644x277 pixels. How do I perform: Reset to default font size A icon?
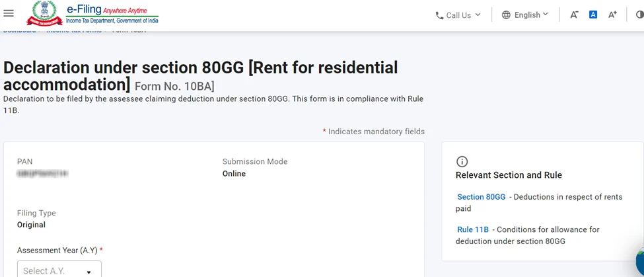click(x=593, y=15)
